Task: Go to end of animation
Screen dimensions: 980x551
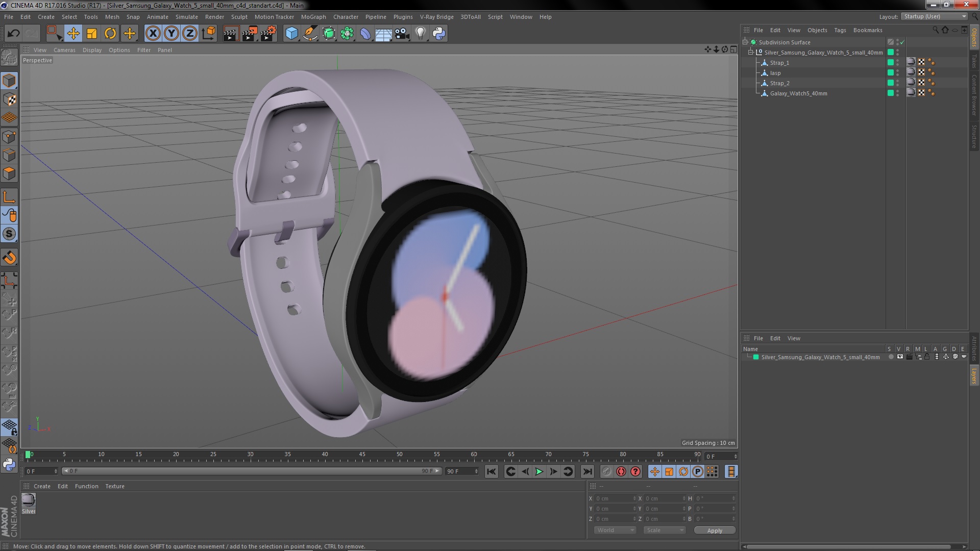Action: click(587, 472)
